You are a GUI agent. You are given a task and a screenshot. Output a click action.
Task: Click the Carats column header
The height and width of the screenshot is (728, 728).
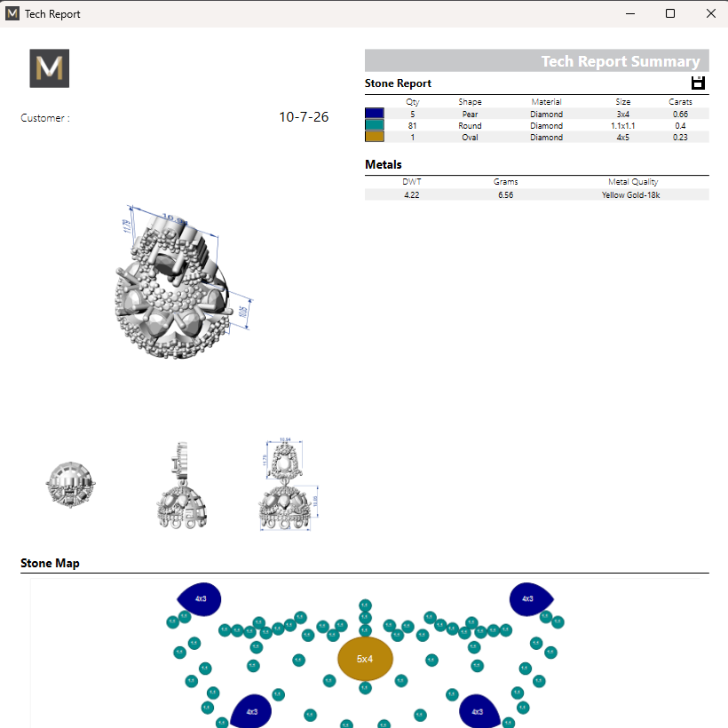(680, 102)
